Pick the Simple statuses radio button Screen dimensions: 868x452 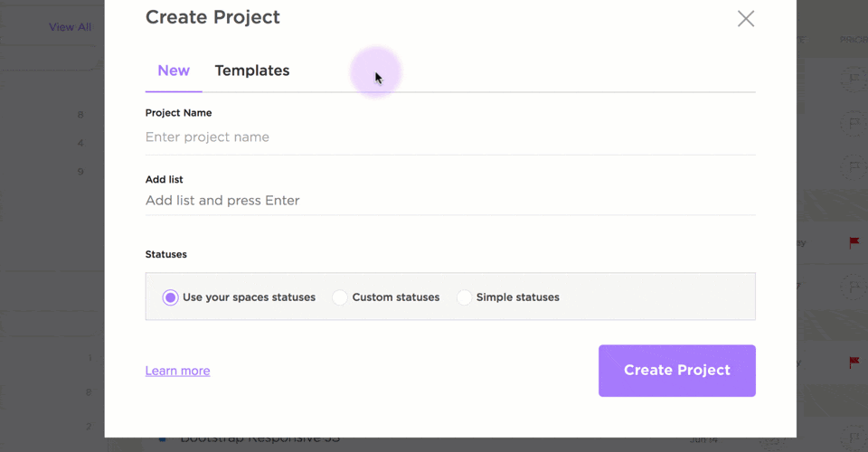coord(464,297)
